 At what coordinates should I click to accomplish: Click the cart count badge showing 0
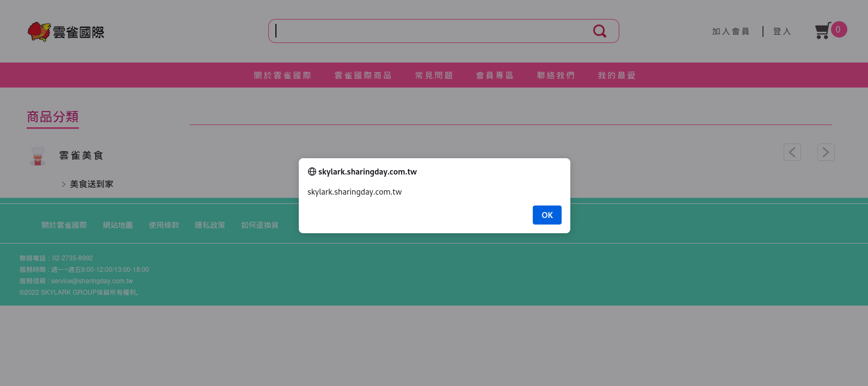point(839,29)
